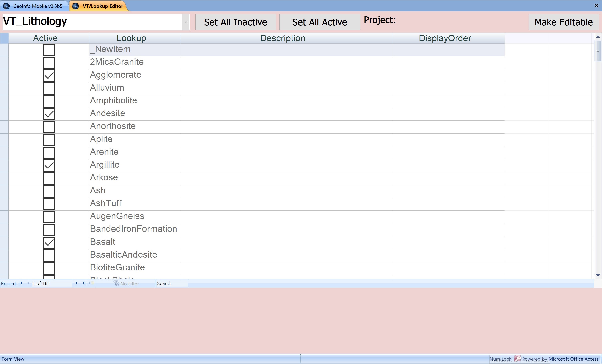Click the previous record arrow
This screenshot has height=364, width=602.
[28, 283]
